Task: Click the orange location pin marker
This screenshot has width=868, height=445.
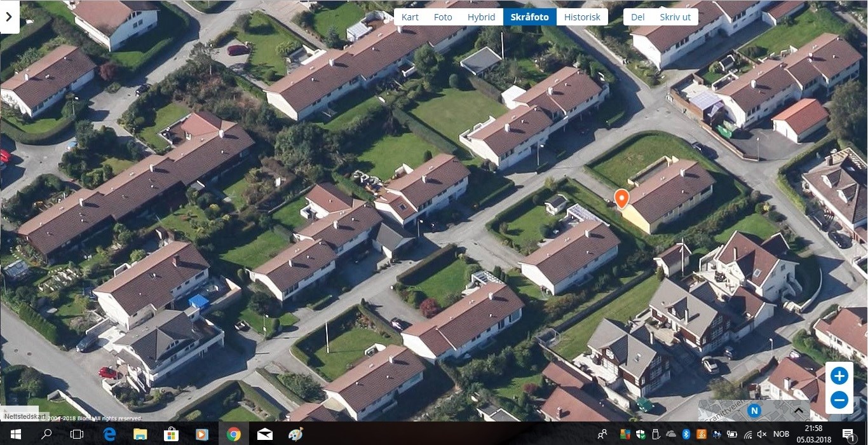Action: pyautogui.click(x=621, y=198)
